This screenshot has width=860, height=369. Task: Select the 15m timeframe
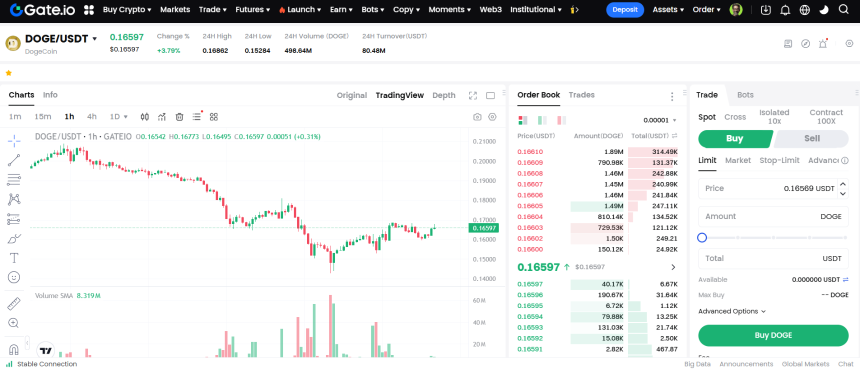[43, 117]
